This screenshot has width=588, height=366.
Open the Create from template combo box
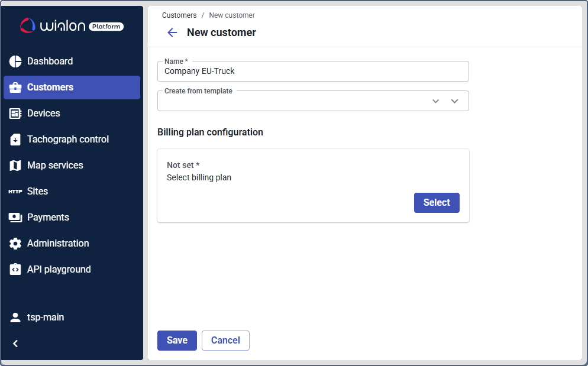[x=296, y=101]
